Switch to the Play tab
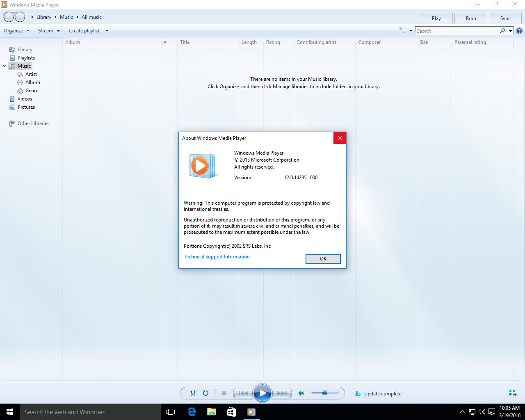Screen dimensions: 525x420 (x=436, y=18)
